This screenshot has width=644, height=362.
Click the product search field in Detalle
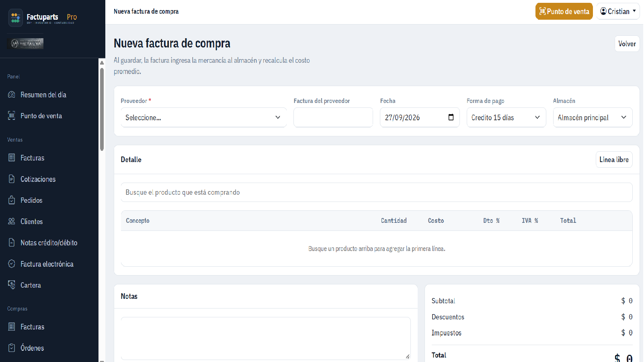pos(377,192)
